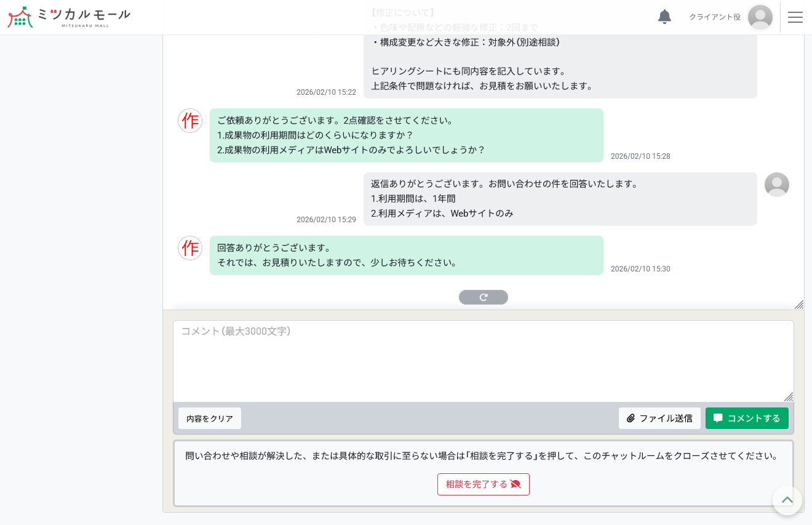
Task: Click the scroll-to-top arrow button
Action: pos(787,500)
